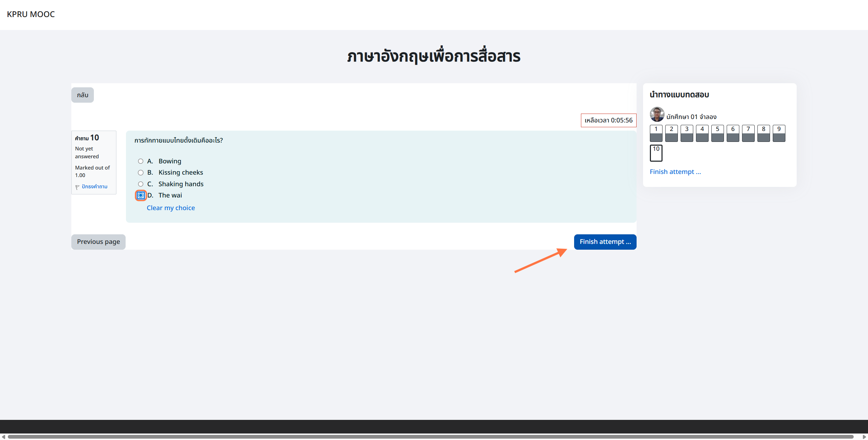Click the flag question icon
This screenshot has height=440, width=868.
pyautogui.click(x=77, y=187)
